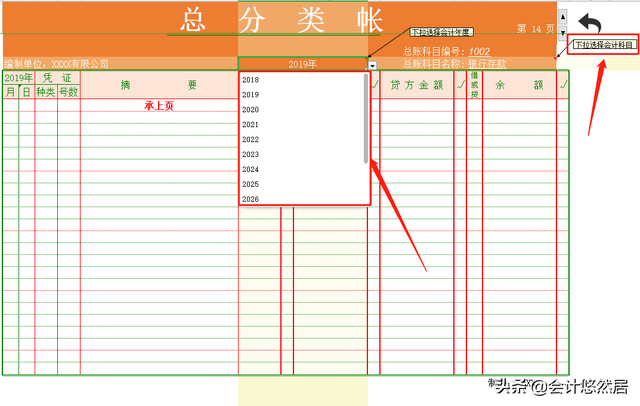640x406 pixels.
Task: Click the 下拉选择会计科目 comment note
Action: [605, 44]
